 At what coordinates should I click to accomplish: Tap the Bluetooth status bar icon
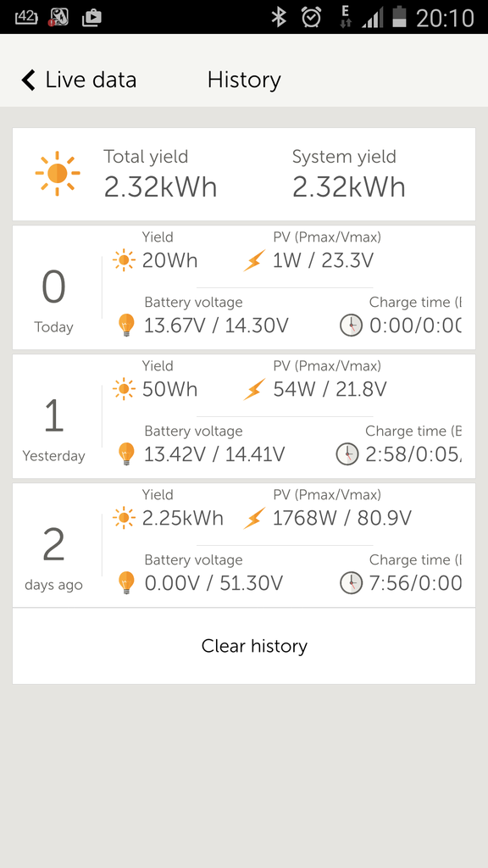click(278, 17)
